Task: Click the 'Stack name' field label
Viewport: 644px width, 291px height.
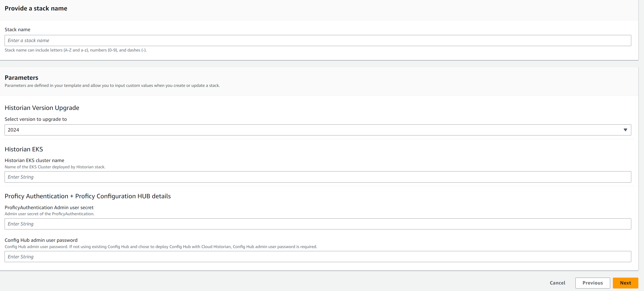Action: (18, 30)
